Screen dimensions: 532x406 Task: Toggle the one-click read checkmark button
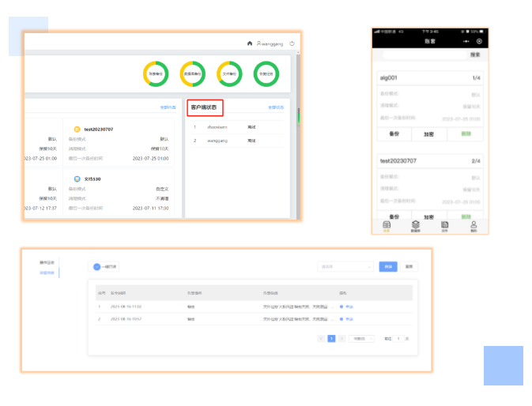point(104,267)
